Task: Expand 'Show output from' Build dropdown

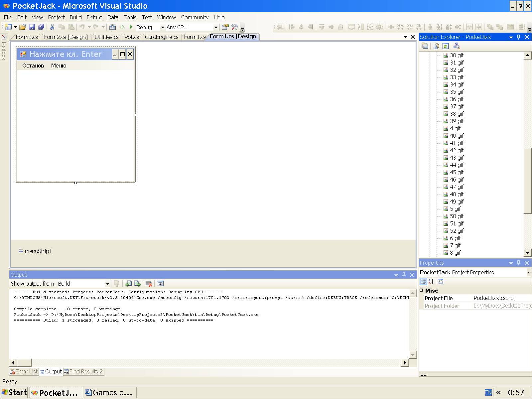Action: tap(107, 284)
